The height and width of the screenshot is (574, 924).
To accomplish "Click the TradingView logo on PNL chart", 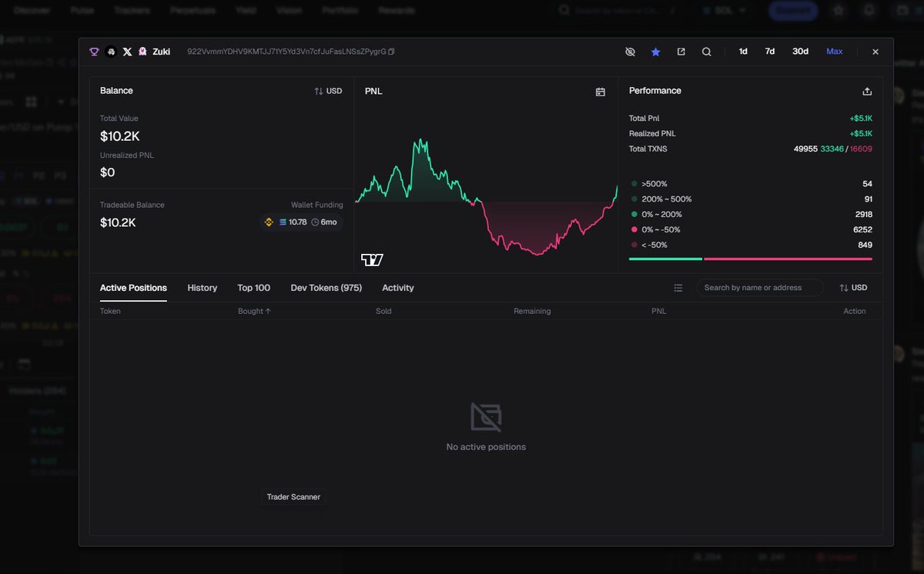I will pos(372,260).
